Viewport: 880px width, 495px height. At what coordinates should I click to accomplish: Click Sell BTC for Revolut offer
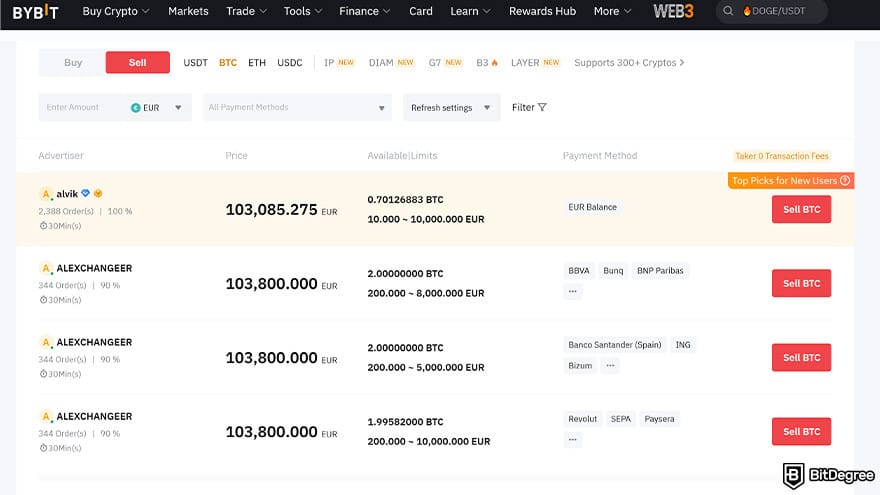801,432
